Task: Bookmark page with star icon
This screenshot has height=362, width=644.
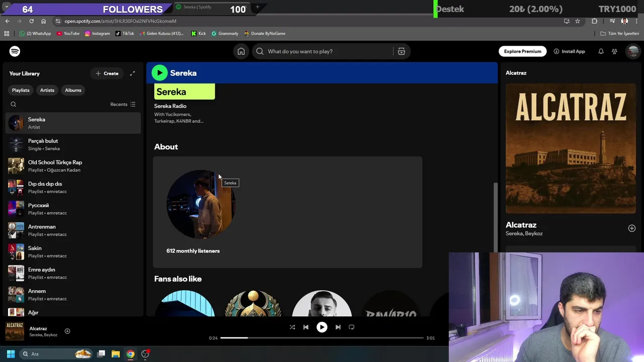Action: (x=578, y=21)
